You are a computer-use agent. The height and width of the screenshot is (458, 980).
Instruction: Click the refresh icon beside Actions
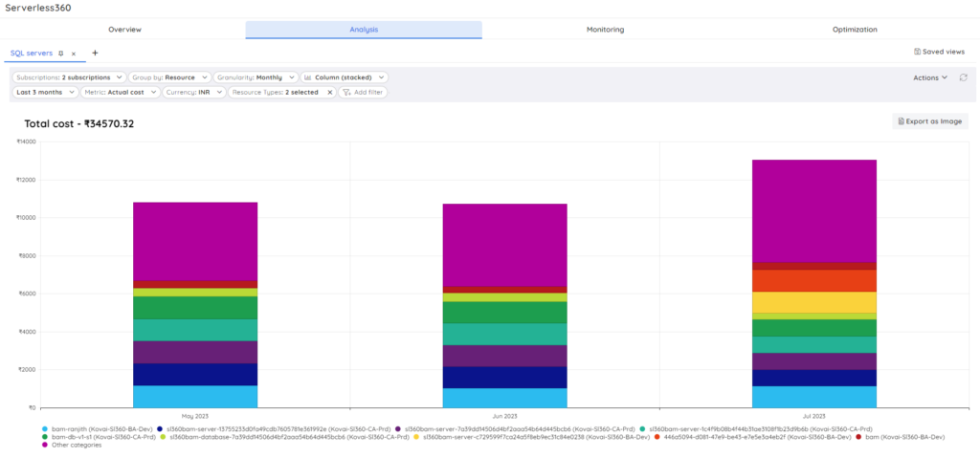pyautogui.click(x=963, y=77)
